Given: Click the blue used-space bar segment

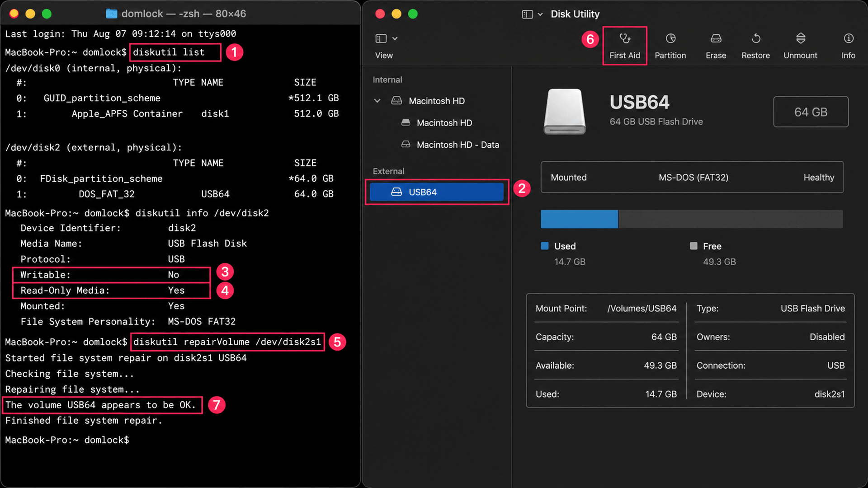Looking at the screenshot, I should 579,219.
